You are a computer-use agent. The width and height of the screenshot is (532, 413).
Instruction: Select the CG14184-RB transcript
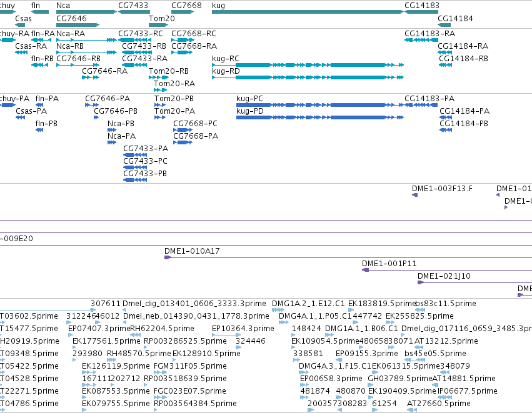(445, 65)
